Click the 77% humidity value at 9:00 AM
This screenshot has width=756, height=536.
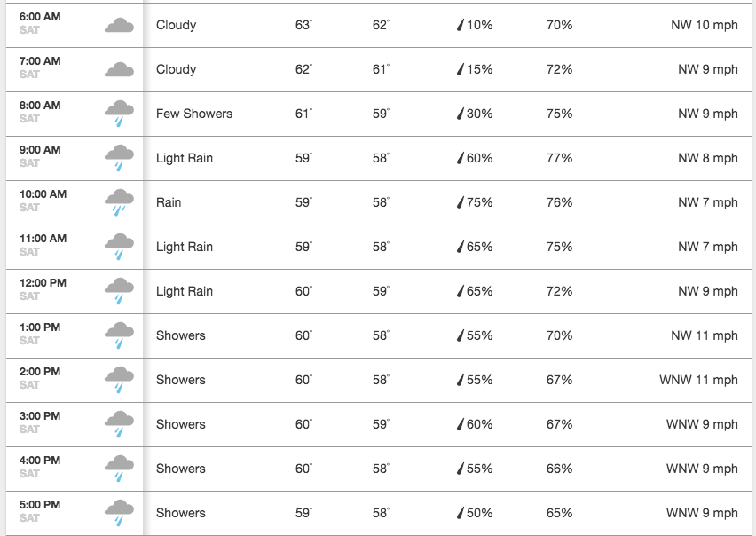tap(559, 158)
